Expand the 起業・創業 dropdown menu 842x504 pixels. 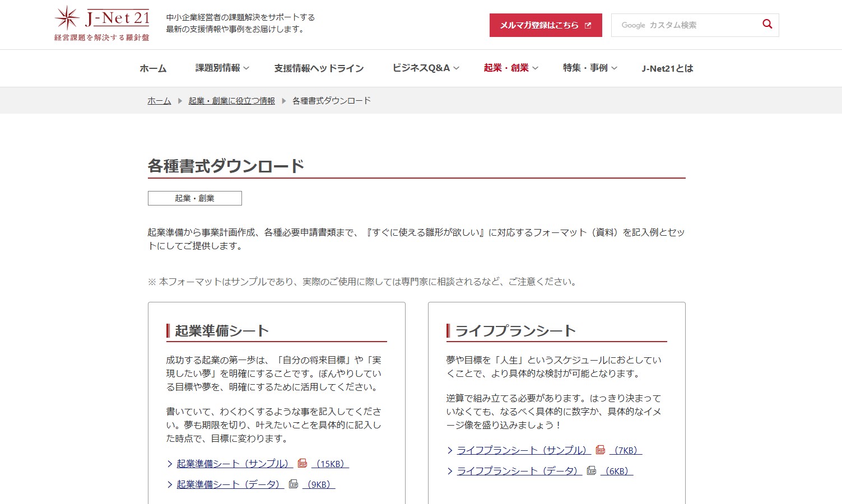(510, 68)
